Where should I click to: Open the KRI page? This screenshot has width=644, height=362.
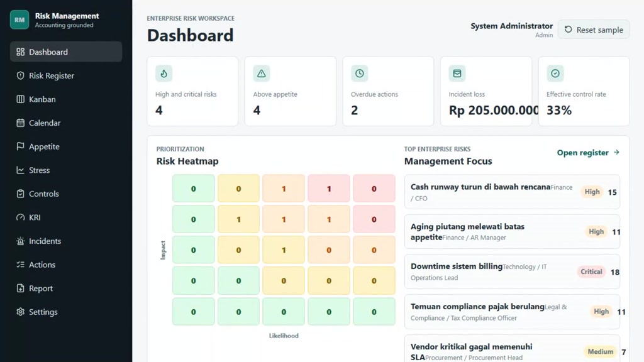(x=65, y=217)
